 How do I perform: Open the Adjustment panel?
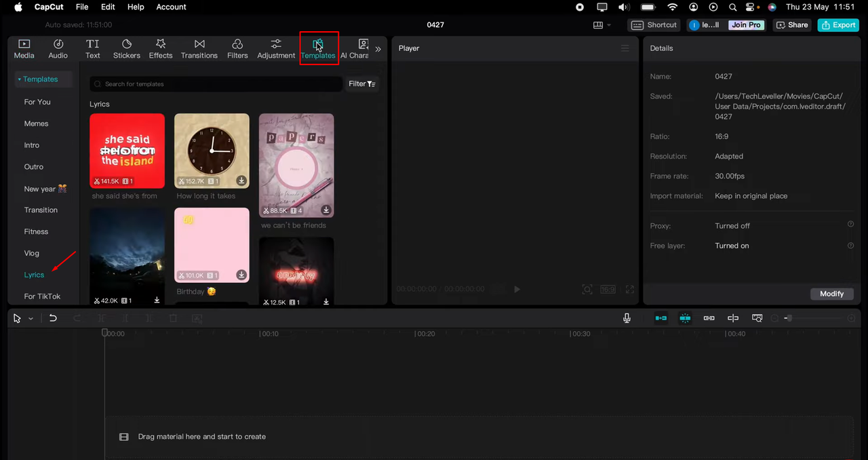click(x=276, y=49)
